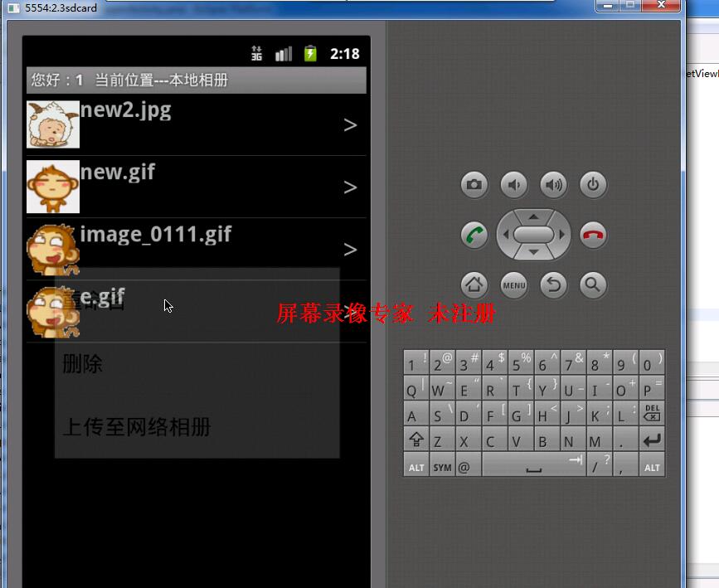Screen dimensions: 719x588
Task: Click the new.gif monkey thumbnail
Action: [x=53, y=187]
